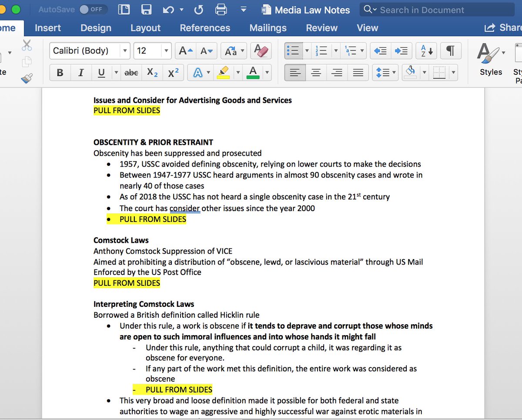Clear all formatting with the eraser icon
Image resolution: width=522 pixels, height=420 pixels.
[x=261, y=51]
